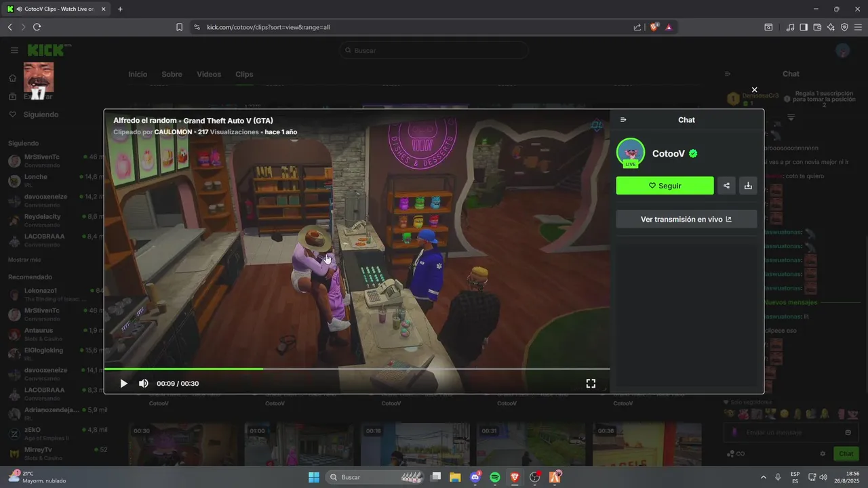This screenshot has width=868, height=488.
Task: Open the CotooV channel name link
Action: tap(669, 154)
